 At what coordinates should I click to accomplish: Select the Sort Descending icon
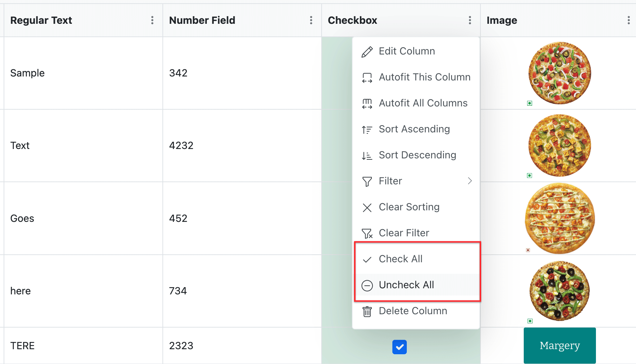367,155
